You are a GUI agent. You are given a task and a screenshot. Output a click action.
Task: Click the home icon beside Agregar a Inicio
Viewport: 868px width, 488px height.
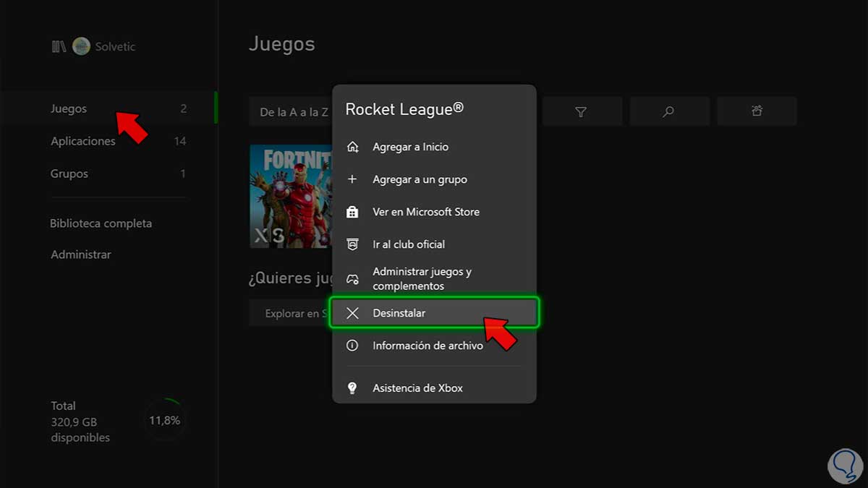[x=352, y=147]
